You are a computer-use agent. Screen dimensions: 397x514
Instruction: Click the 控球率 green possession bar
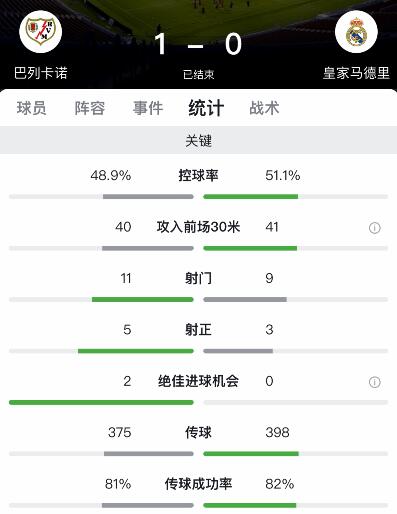[251, 197]
